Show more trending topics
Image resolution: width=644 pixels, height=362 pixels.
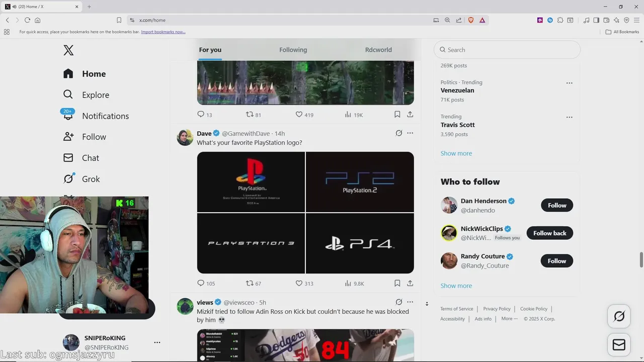coord(456,153)
